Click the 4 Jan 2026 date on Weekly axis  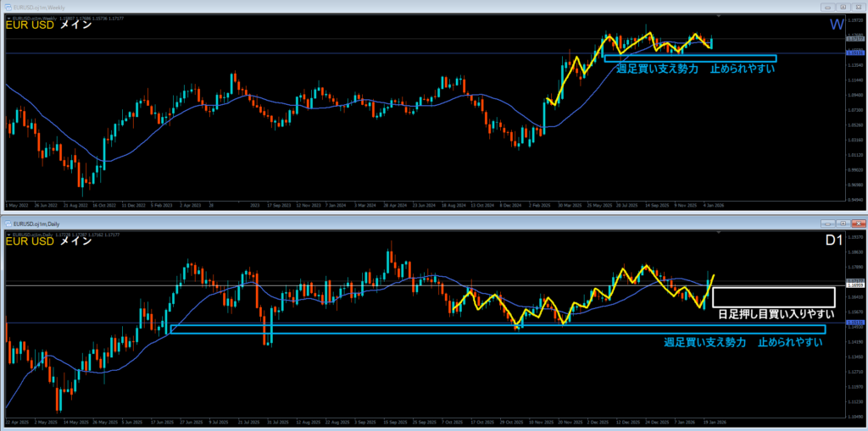tap(714, 205)
